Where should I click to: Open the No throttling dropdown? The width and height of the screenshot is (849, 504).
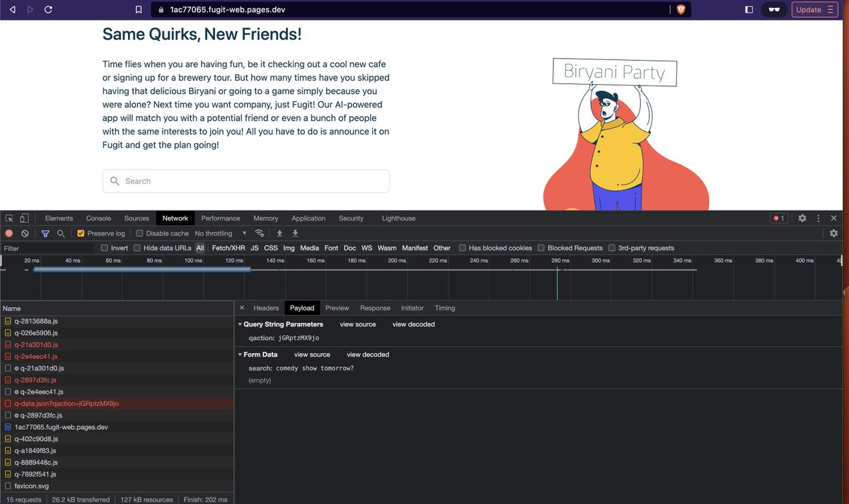pyautogui.click(x=221, y=233)
